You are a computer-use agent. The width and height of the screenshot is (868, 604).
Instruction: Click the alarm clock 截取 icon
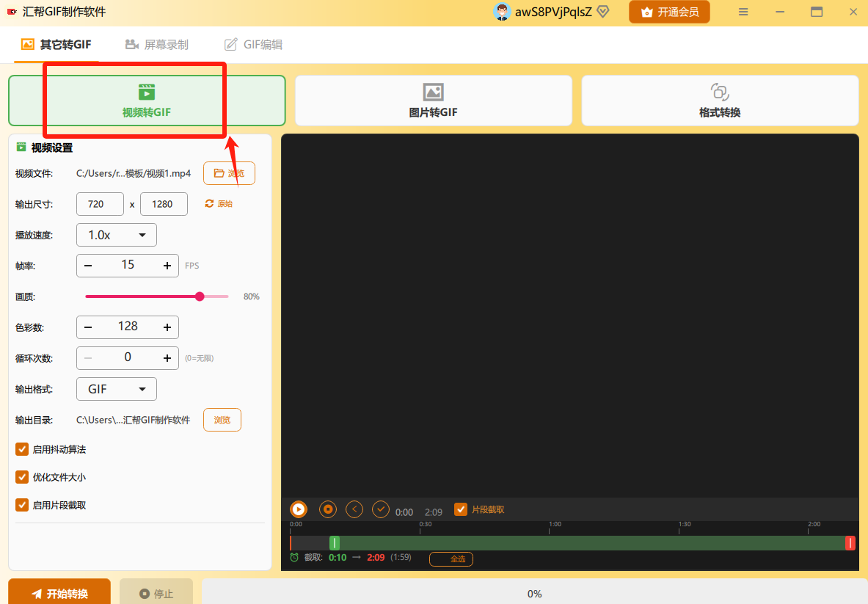pos(294,558)
